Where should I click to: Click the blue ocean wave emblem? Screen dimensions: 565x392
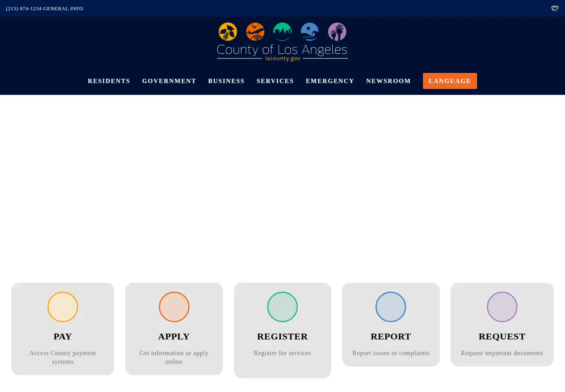[x=310, y=32]
